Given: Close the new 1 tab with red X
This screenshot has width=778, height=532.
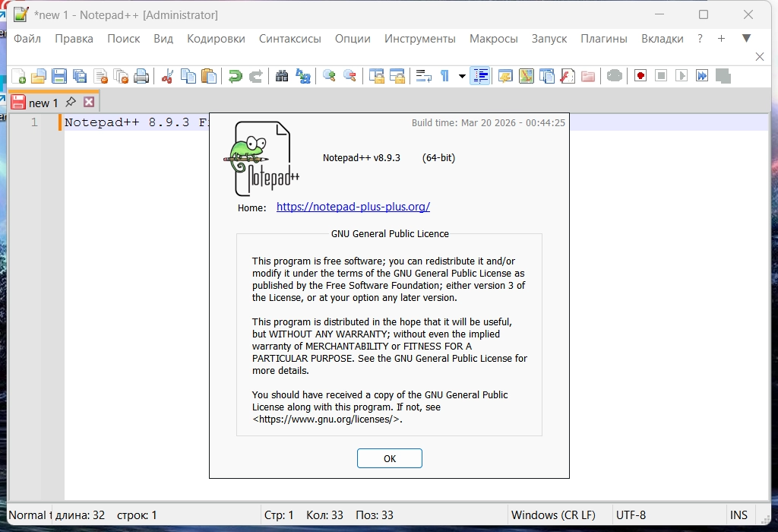Looking at the screenshot, I should tap(89, 102).
